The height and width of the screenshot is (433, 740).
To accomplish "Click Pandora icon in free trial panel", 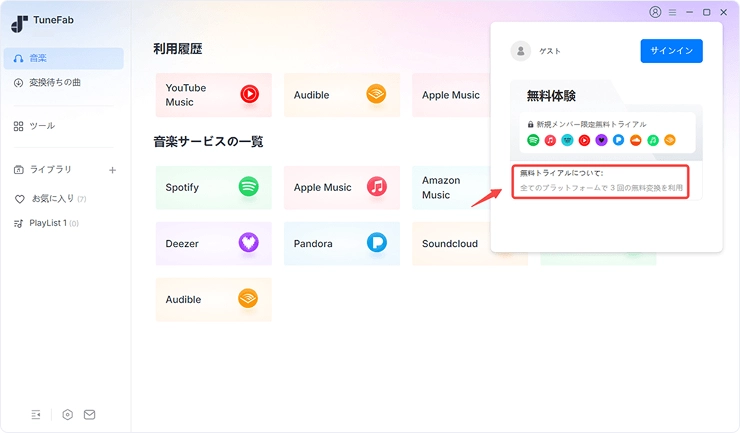I will click(x=618, y=140).
